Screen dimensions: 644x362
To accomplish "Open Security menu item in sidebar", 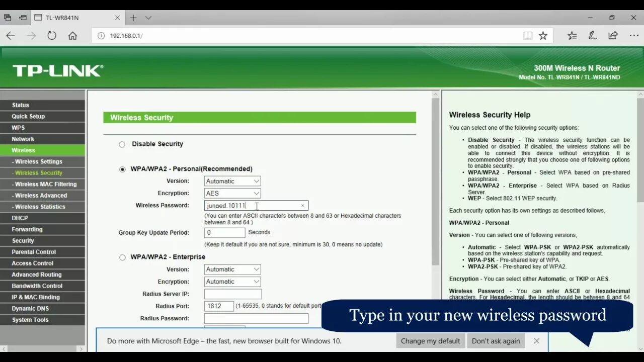I will [x=42, y=241].
